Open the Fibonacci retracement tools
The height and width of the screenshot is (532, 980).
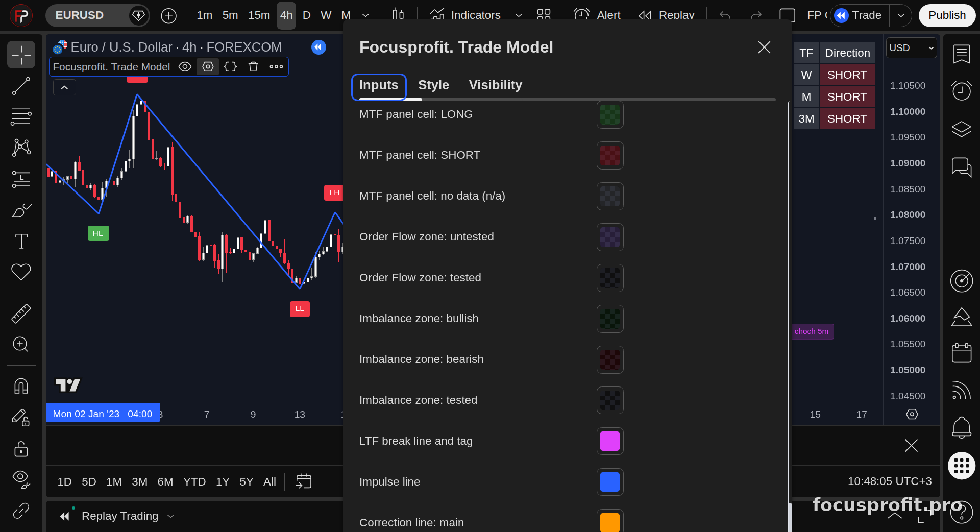coord(21,117)
